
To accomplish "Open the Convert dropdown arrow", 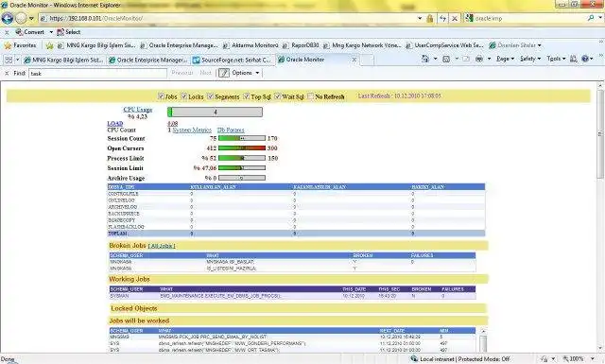I will click(x=51, y=32).
